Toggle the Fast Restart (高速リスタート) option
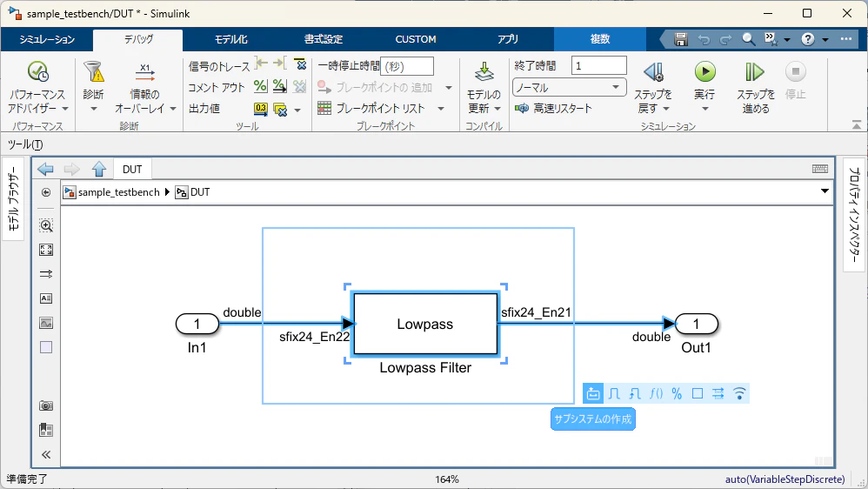The image size is (868, 489). [553, 109]
